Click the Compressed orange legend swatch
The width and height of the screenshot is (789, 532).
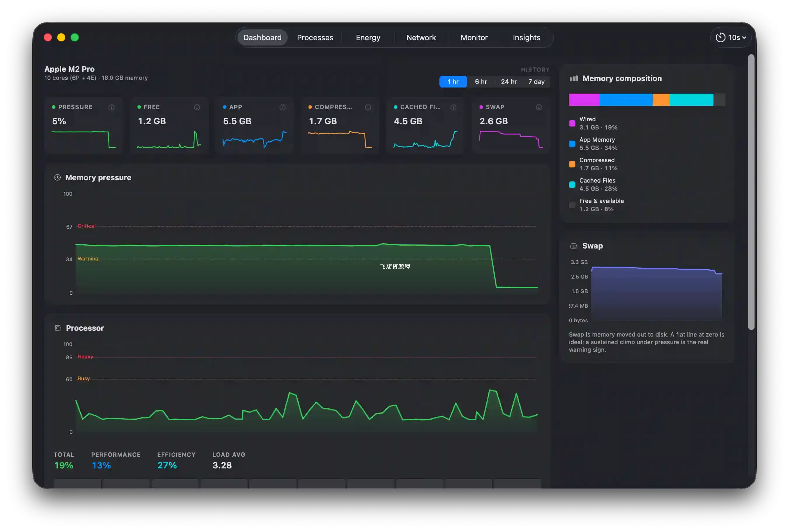point(572,164)
